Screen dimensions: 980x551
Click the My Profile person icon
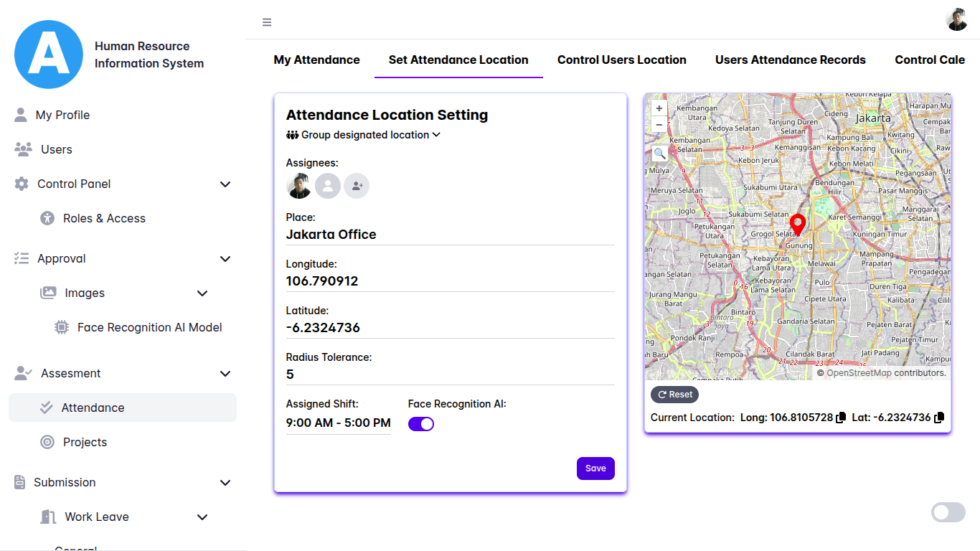pos(21,115)
